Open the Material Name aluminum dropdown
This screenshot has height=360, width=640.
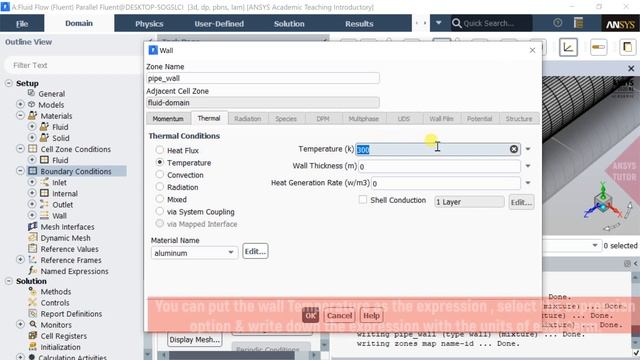click(x=194, y=253)
